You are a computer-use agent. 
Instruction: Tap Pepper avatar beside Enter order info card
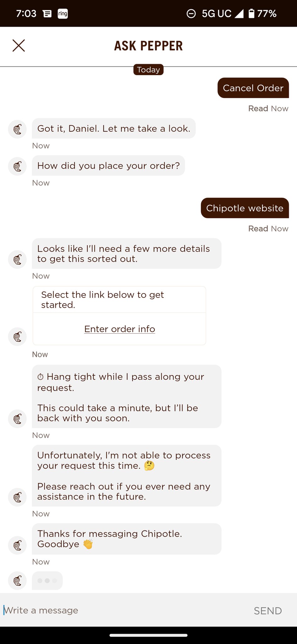(x=17, y=337)
